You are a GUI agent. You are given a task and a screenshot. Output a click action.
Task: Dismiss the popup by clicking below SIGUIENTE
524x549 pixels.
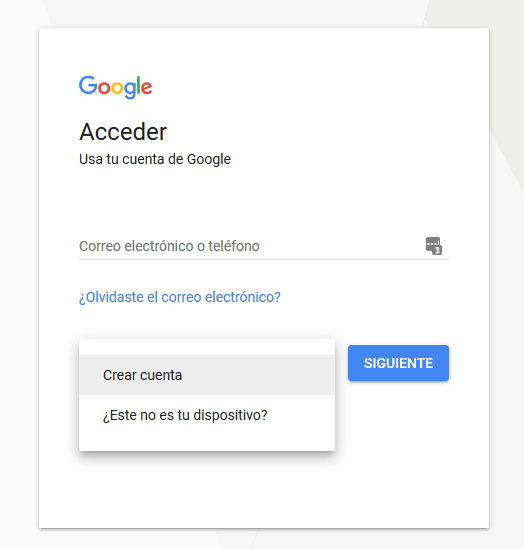(x=398, y=438)
